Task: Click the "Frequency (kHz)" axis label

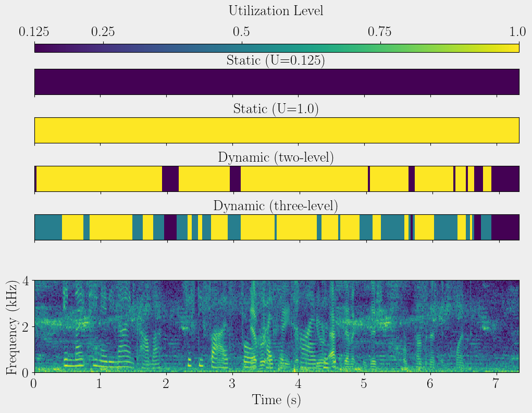Action: [11, 326]
